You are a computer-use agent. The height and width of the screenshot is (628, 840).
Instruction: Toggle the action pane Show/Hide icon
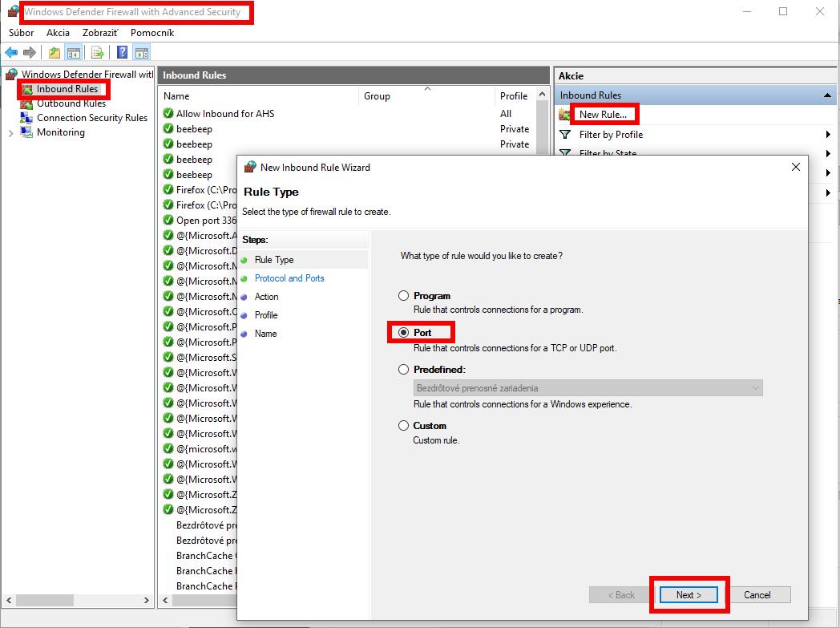pos(140,52)
